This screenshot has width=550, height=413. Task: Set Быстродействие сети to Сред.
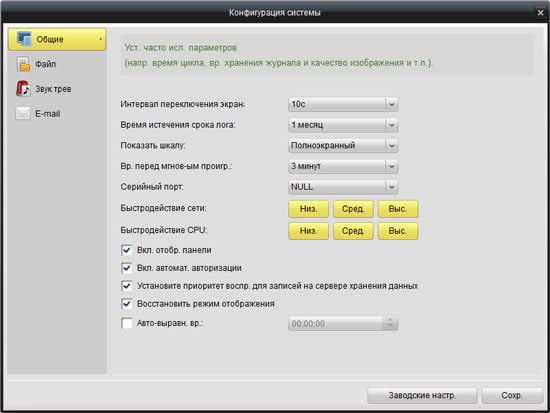353,209
